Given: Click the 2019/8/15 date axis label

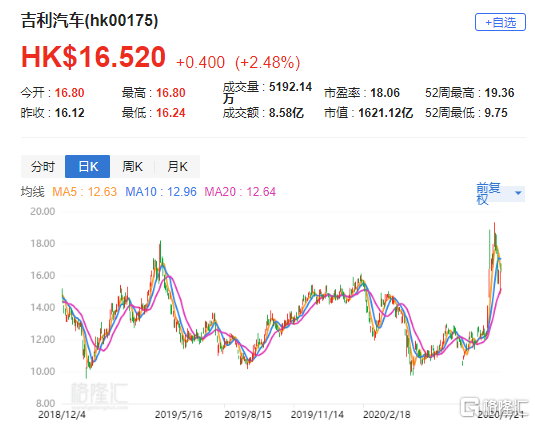Looking at the screenshot, I should [248, 415].
